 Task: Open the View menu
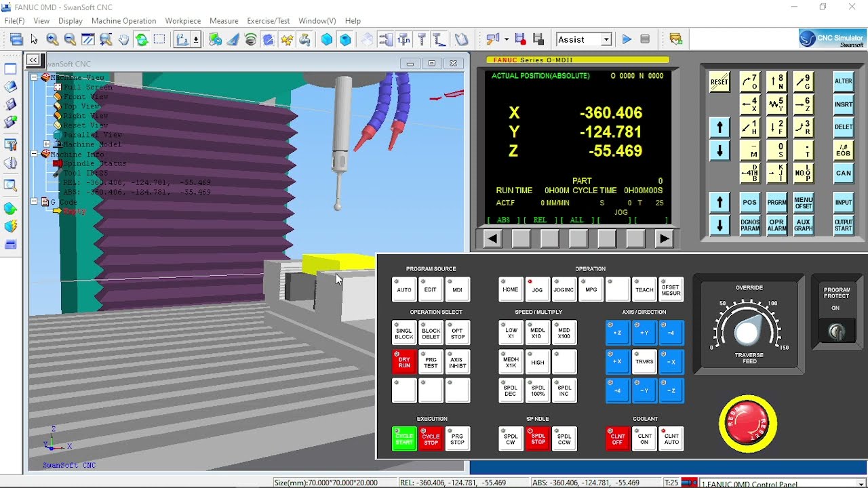click(x=41, y=21)
